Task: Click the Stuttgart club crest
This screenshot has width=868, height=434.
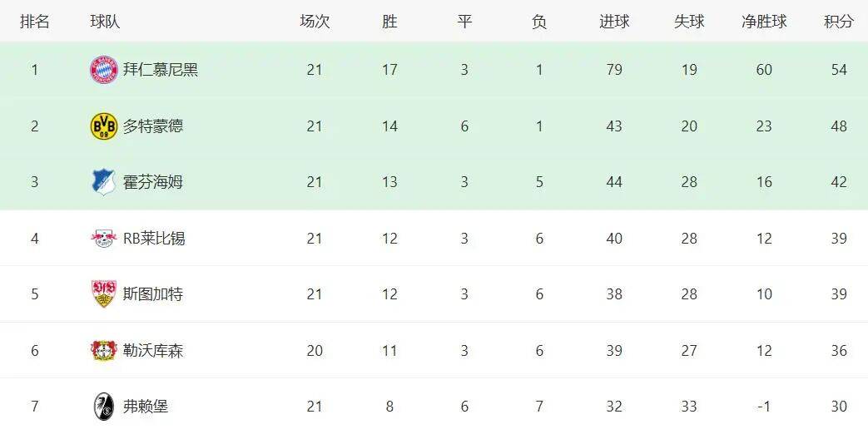Action: tap(103, 294)
